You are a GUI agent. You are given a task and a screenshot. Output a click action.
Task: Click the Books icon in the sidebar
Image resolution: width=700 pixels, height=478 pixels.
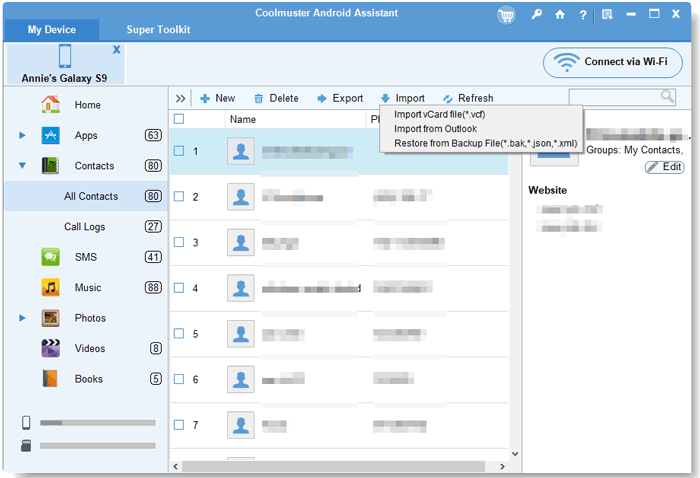tap(50, 378)
